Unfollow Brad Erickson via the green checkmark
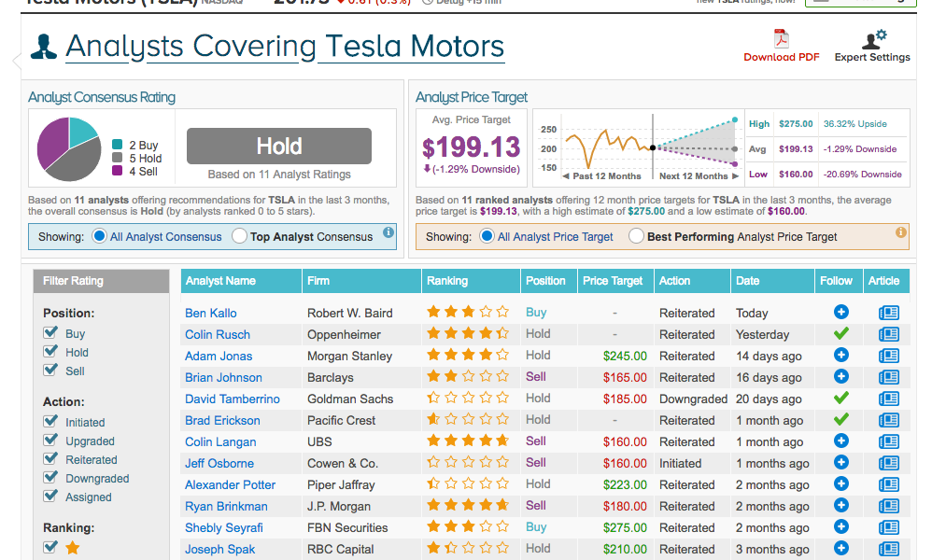 (x=841, y=419)
